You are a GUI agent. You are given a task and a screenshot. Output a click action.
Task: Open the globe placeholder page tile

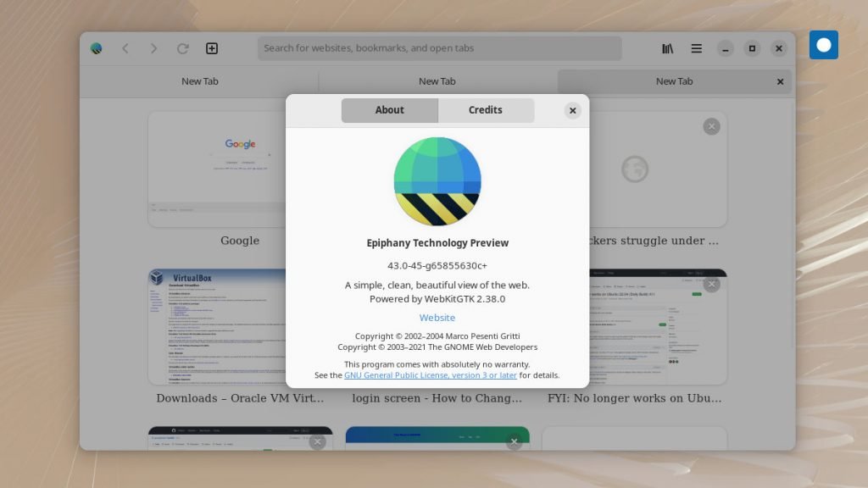658,169
